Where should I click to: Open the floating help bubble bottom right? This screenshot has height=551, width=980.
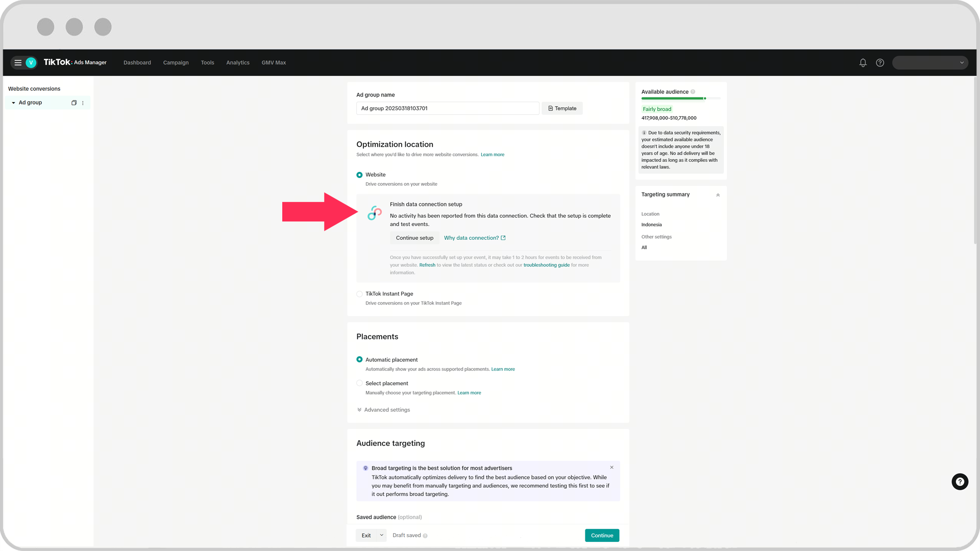coord(960,482)
